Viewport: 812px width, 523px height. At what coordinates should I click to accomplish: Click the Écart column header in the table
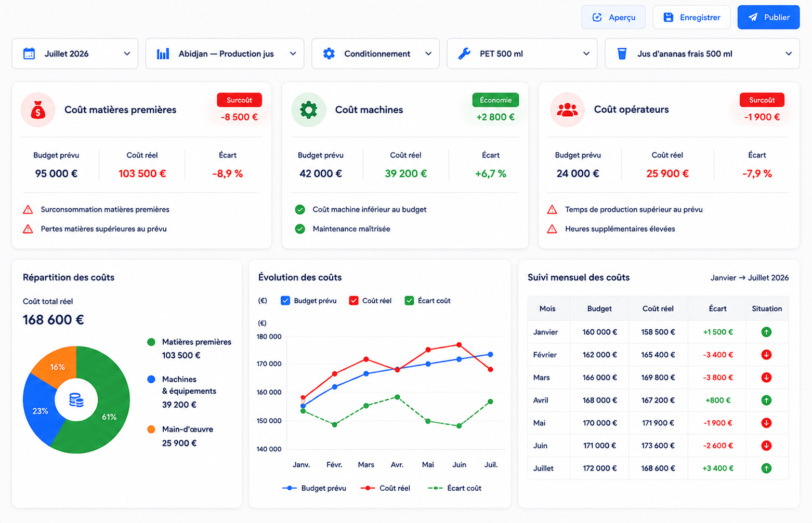pos(717,309)
